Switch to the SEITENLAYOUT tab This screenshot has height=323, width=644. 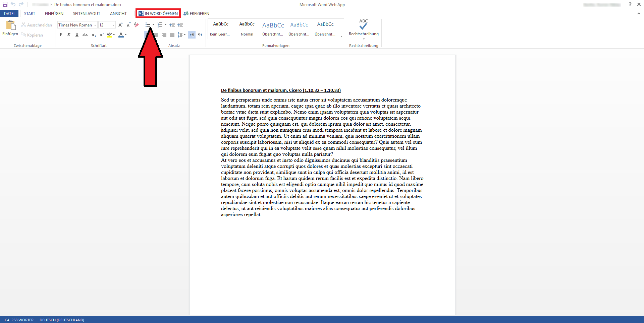coord(87,14)
